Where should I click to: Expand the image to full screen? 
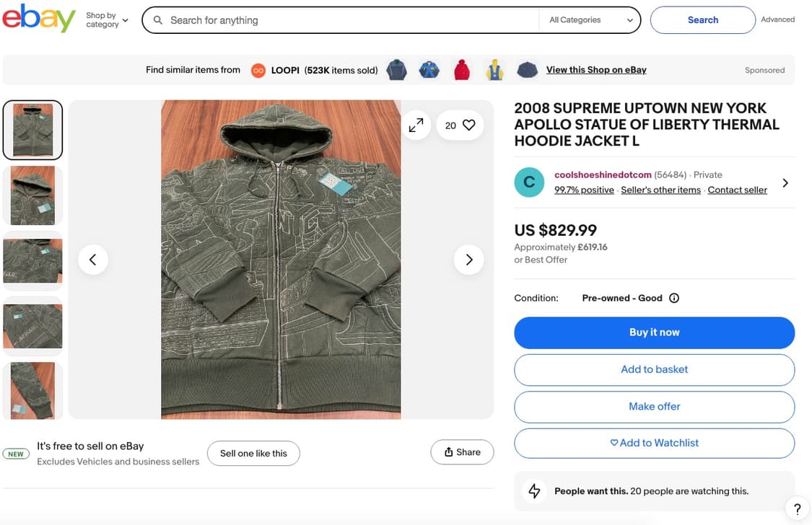coord(416,125)
